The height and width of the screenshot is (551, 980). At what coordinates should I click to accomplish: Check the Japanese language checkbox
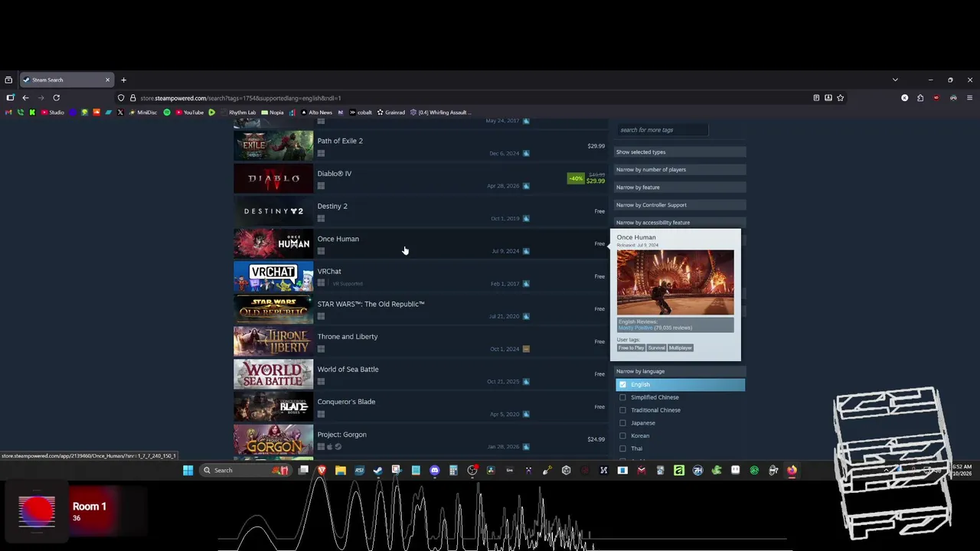622,423
